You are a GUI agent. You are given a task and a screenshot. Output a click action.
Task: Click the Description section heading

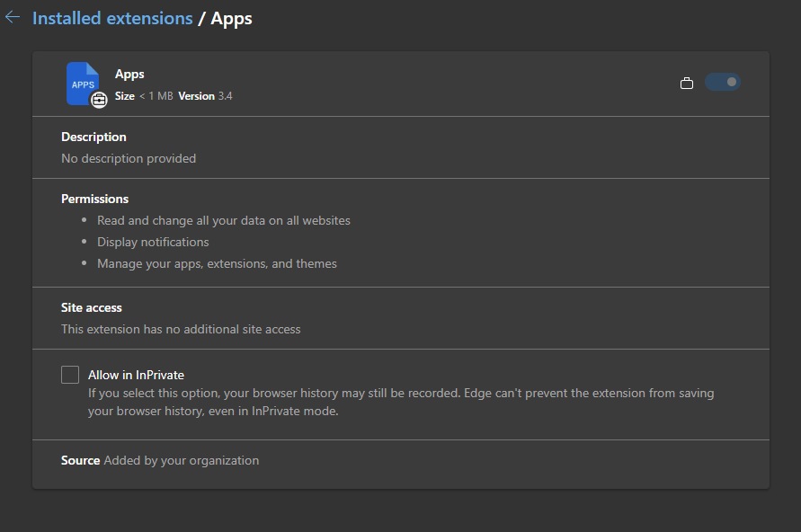93,137
